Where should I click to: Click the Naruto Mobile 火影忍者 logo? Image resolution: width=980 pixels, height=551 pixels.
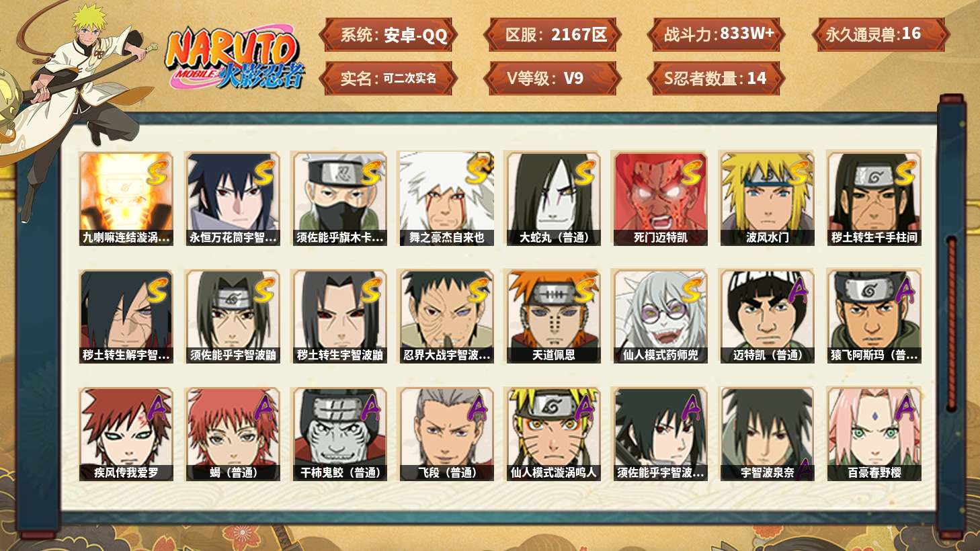pyautogui.click(x=235, y=57)
